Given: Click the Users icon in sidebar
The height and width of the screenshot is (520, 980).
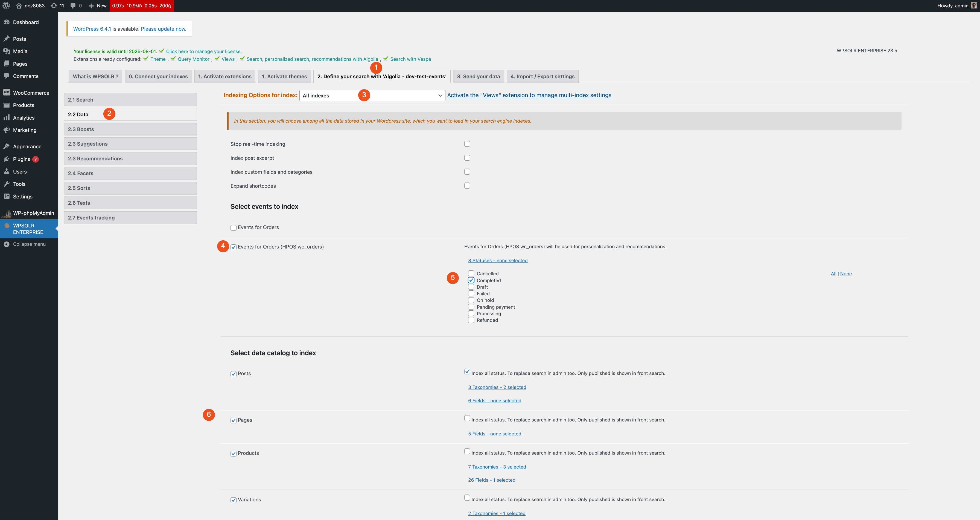Looking at the screenshot, I should point(7,171).
